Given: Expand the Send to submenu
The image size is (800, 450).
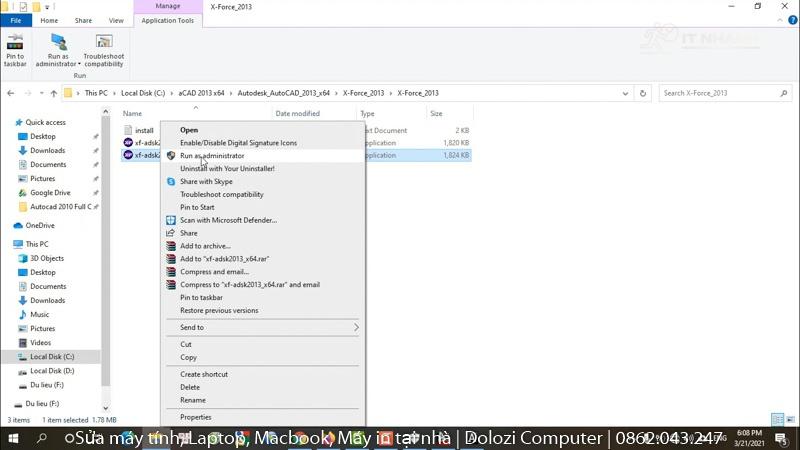Looking at the screenshot, I should click(263, 328).
